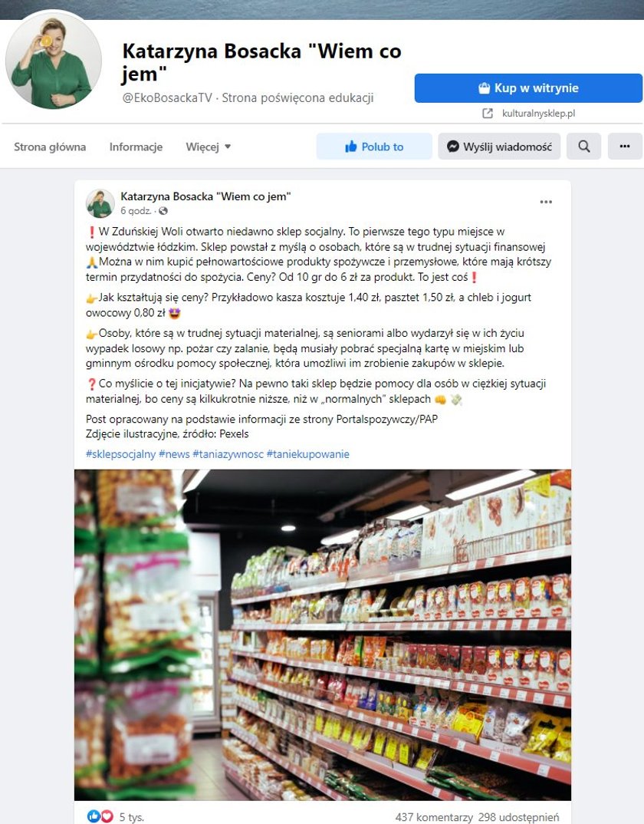Open the supermarket shelf photo in post
Image resolution: width=644 pixels, height=824 pixels.
tap(323, 634)
